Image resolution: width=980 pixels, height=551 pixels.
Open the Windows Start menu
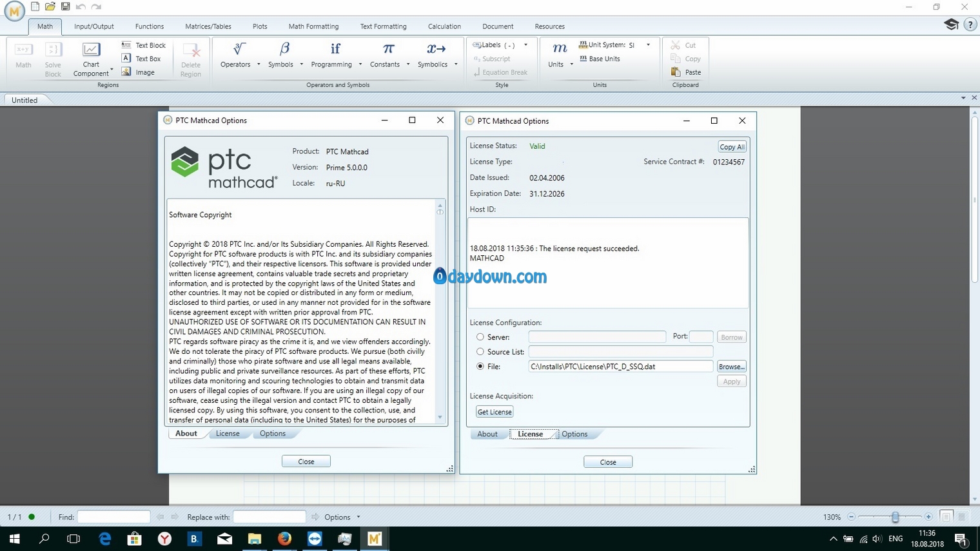pos(14,538)
